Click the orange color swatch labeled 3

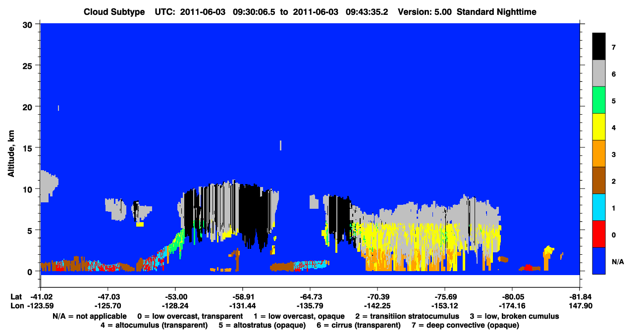[x=599, y=154]
